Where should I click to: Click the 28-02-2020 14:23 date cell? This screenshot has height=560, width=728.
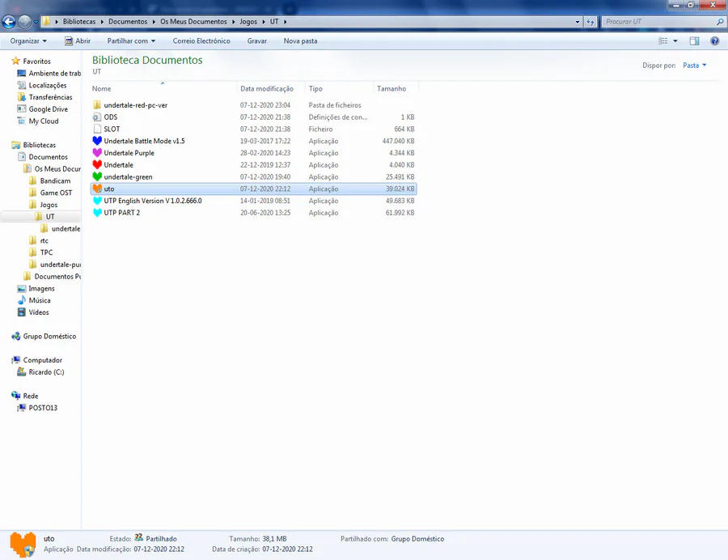tap(265, 153)
